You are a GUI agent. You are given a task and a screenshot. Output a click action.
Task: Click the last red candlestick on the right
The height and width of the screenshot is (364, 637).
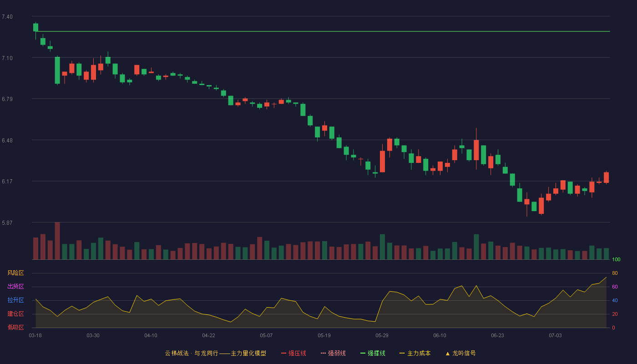coord(606,177)
